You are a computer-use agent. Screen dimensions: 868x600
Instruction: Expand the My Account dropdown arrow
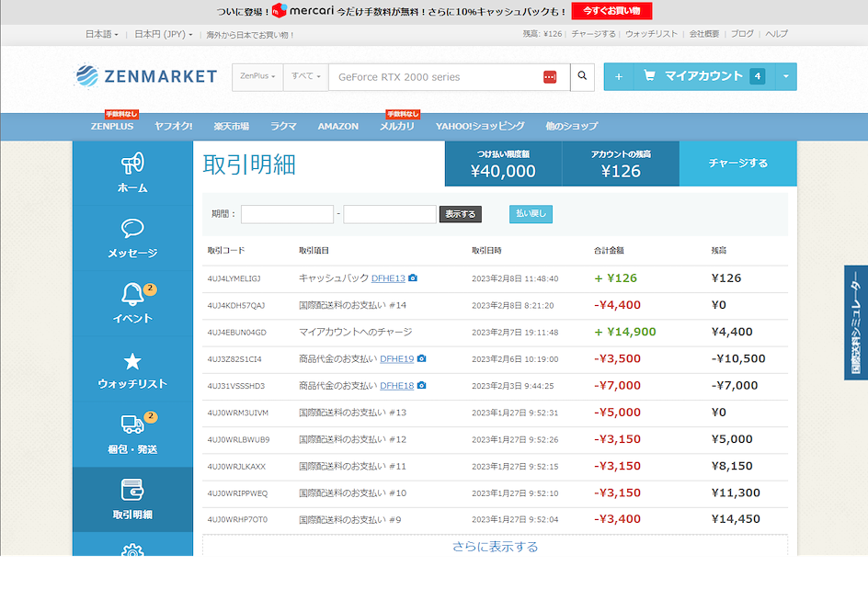[785, 76]
